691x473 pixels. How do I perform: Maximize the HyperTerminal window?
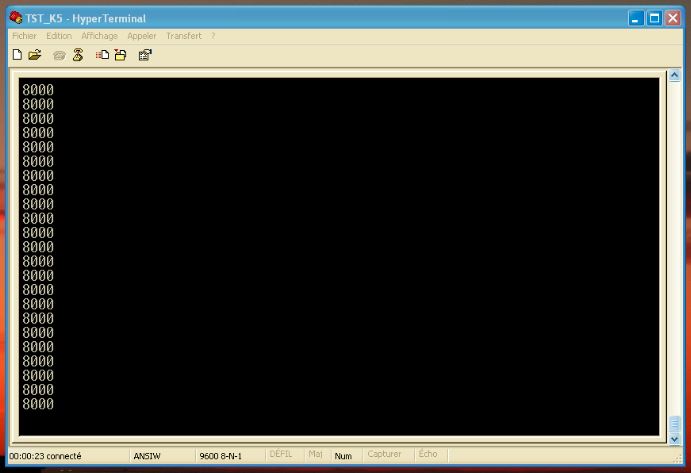[x=654, y=19]
